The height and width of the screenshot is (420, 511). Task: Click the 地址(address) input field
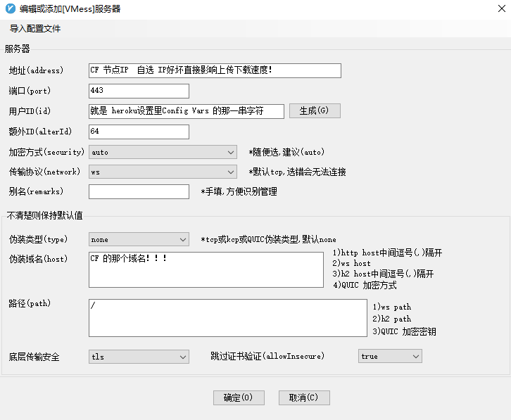[x=215, y=71]
